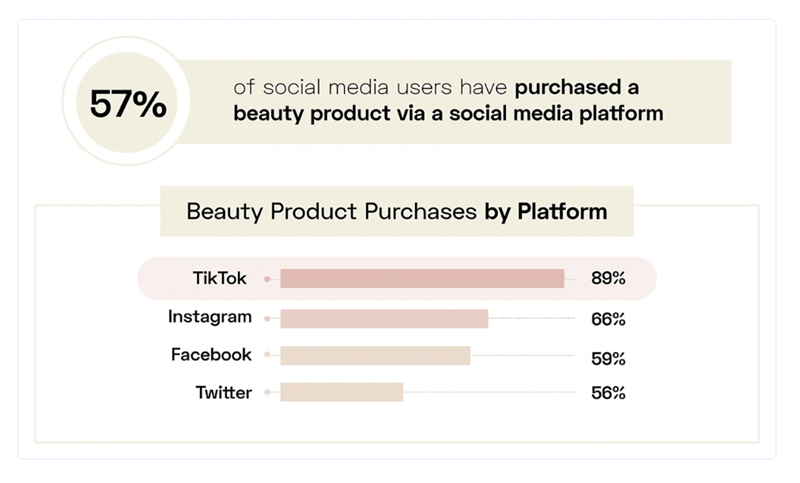The width and height of the screenshot is (800, 483).
Task: Select the Twitter platform label
Action: tap(224, 392)
